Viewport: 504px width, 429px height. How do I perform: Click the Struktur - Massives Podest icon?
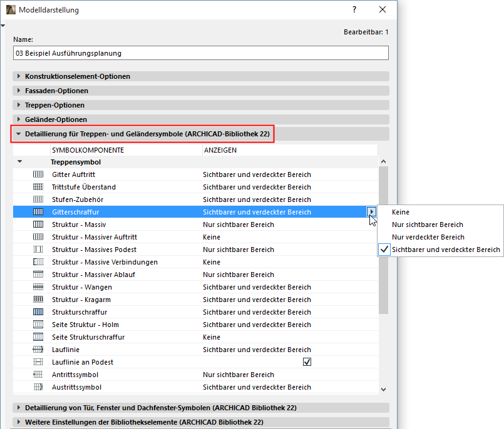click(38, 250)
